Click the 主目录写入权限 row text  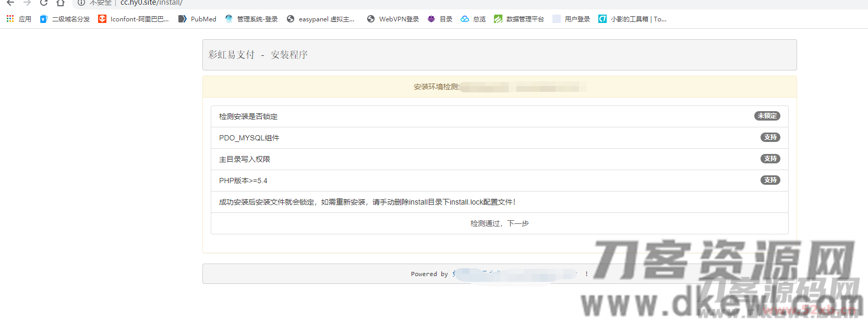pyautogui.click(x=245, y=159)
